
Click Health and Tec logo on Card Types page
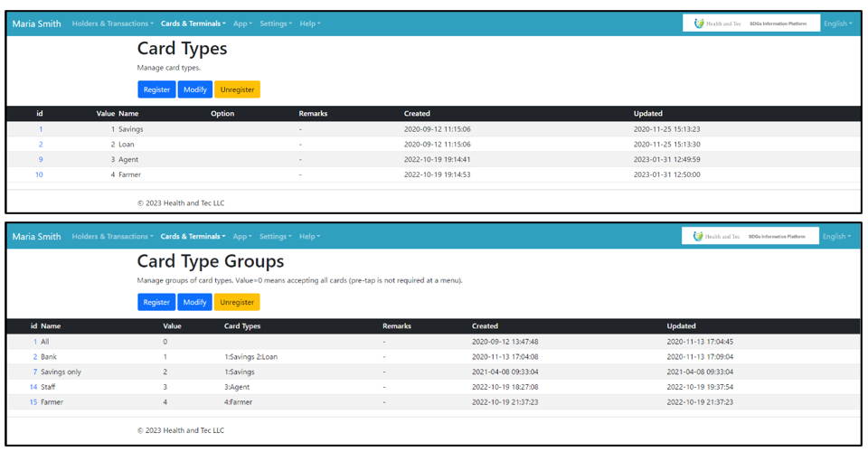point(750,24)
